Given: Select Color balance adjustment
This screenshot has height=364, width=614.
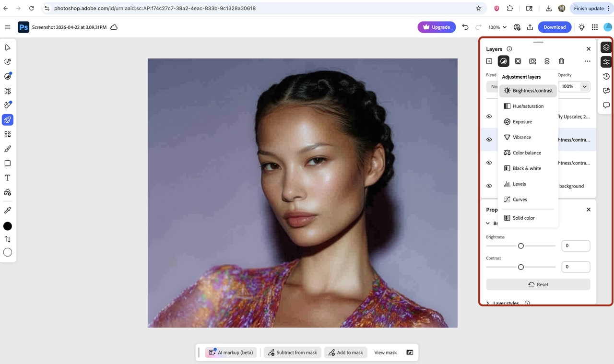Looking at the screenshot, I should click(x=528, y=153).
